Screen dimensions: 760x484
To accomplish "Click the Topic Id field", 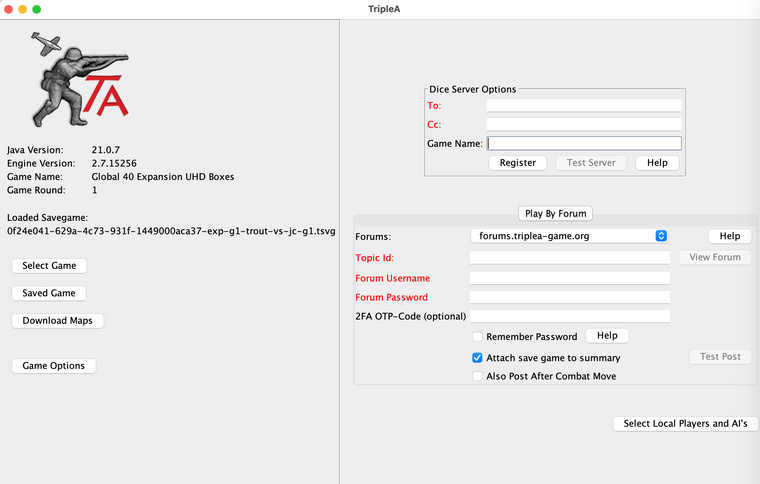I will point(570,258).
